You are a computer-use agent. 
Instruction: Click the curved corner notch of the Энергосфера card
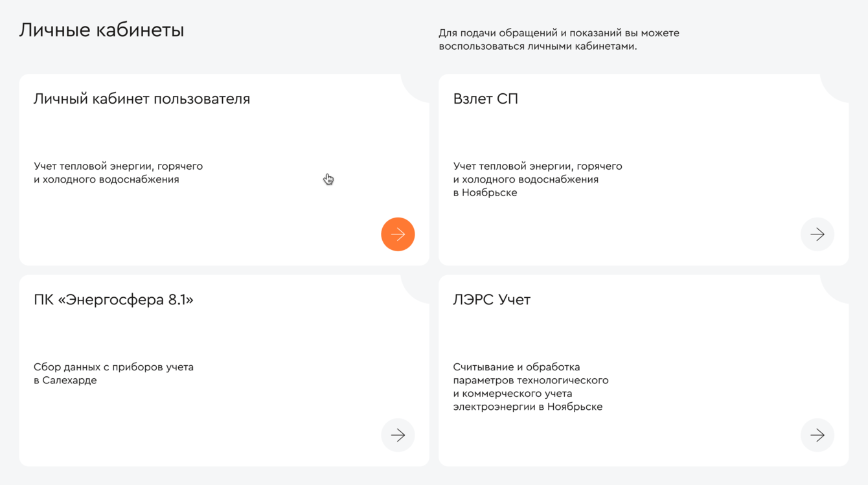click(x=415, y=289)
